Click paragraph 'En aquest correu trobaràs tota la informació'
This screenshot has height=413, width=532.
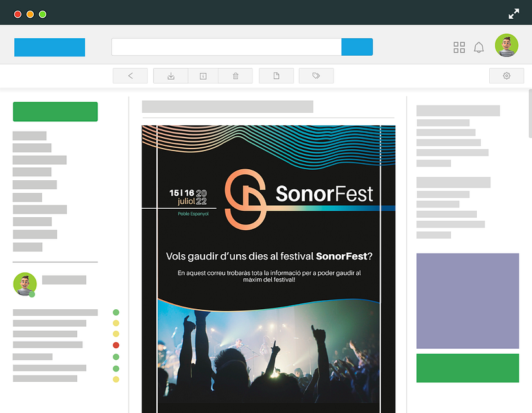[269, 276]
